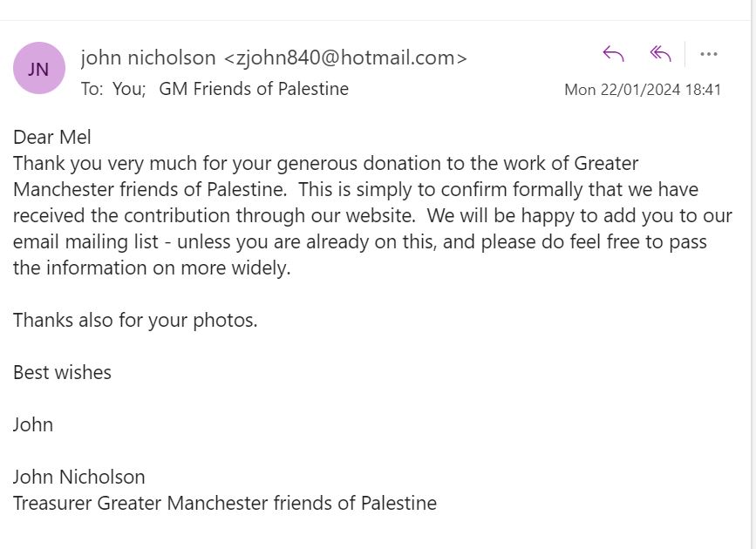Click the standalone "John" sign-off
This screenshot has width=756, height=549.
[33, 424]
